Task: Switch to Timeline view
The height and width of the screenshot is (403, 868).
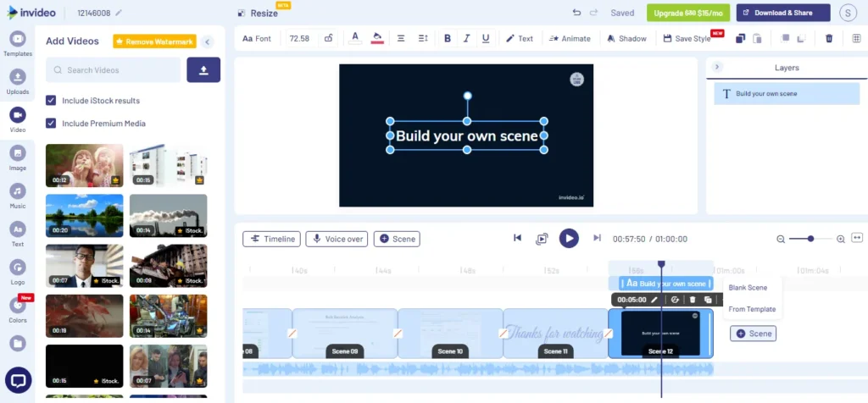Action: pos(272,239)
